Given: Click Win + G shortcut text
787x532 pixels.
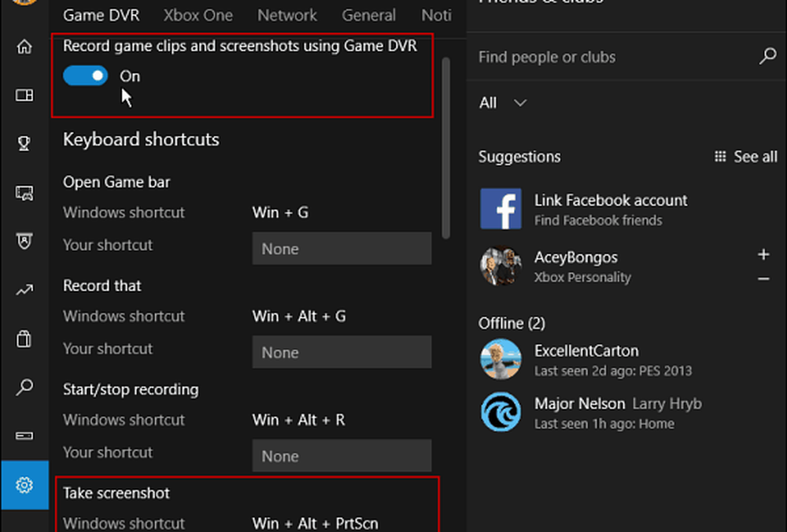Looking at the screenshot, I should pos(281,212).
